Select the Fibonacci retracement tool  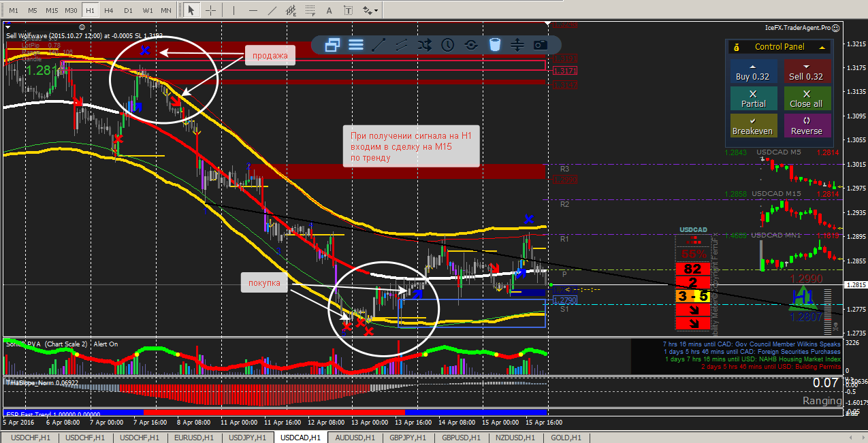point(310,10)
